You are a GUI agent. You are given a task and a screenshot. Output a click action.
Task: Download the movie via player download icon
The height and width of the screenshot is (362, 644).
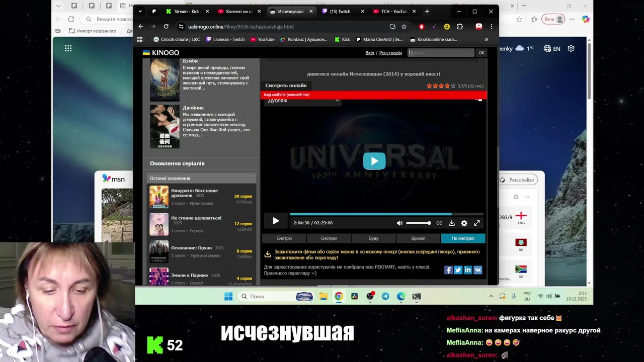(451, 223)
